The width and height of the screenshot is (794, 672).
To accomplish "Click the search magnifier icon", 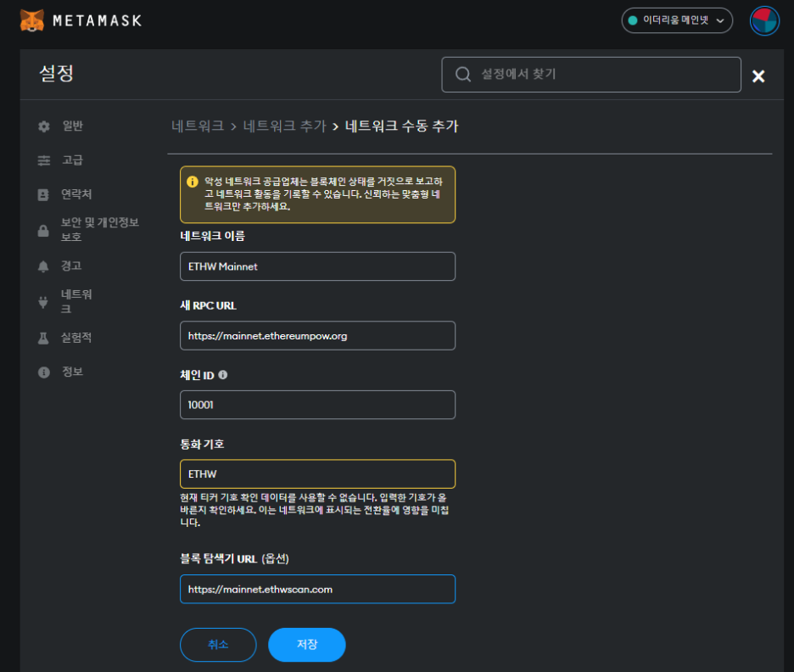I will (463, 75).
